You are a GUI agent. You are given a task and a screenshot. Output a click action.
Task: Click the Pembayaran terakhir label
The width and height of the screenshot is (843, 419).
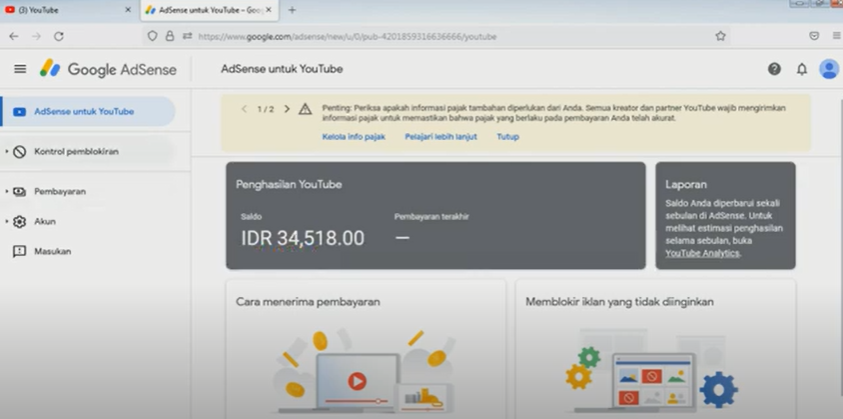pyautogui.click(x=432, y=217)
